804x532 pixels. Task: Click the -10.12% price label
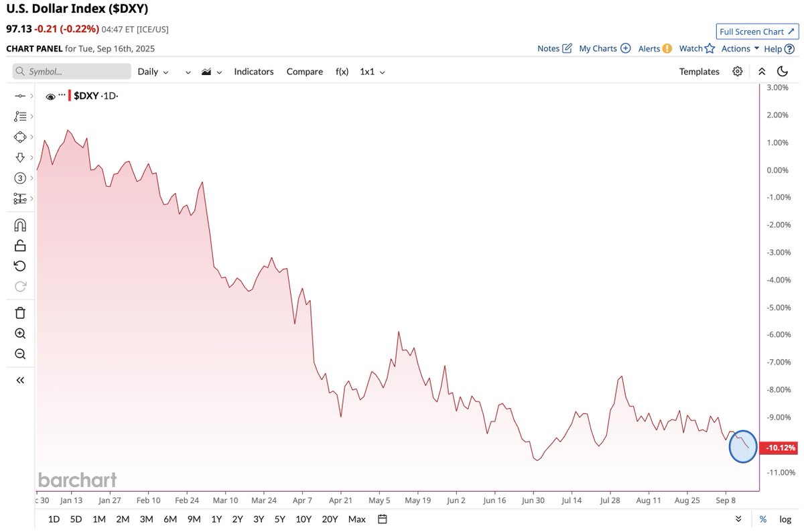pos(779,448)
